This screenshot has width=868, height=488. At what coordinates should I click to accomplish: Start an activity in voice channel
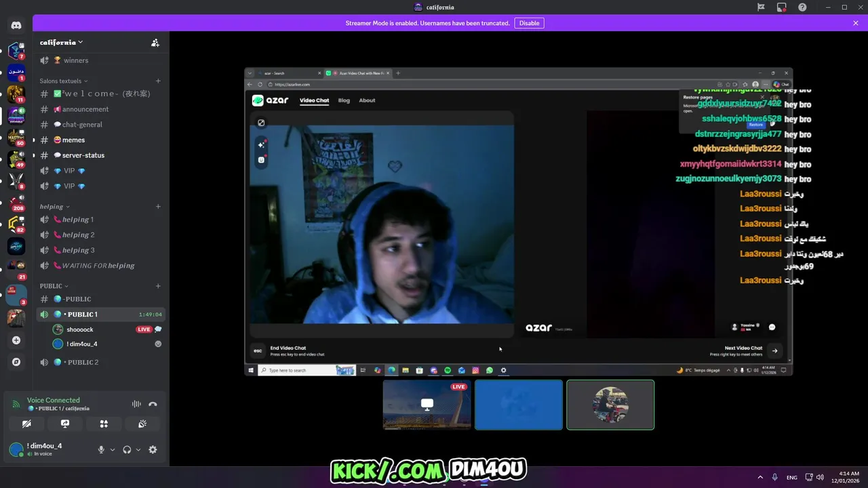click(x=104, y=424)
